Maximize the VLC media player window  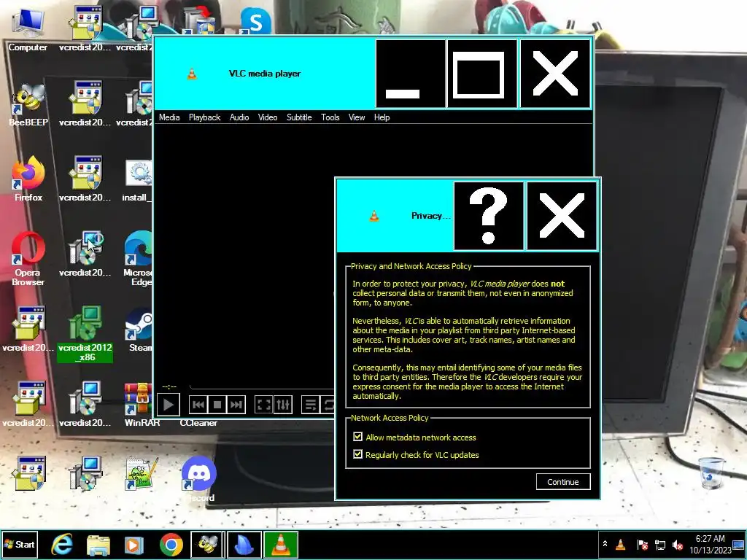pos(482,74)
